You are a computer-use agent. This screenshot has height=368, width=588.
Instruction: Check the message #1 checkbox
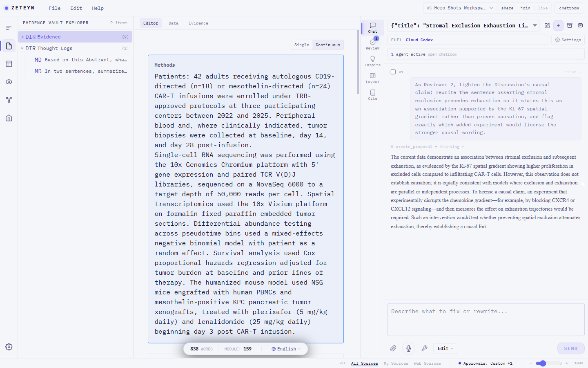coord(393,72)
